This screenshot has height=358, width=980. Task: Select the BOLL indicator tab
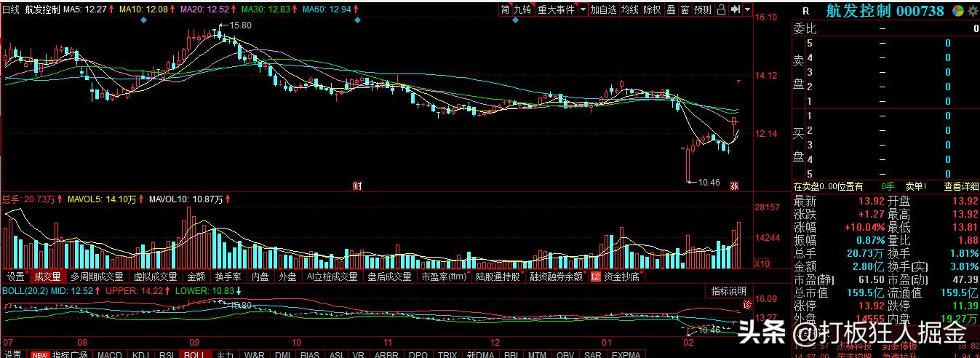coord(194,354)
